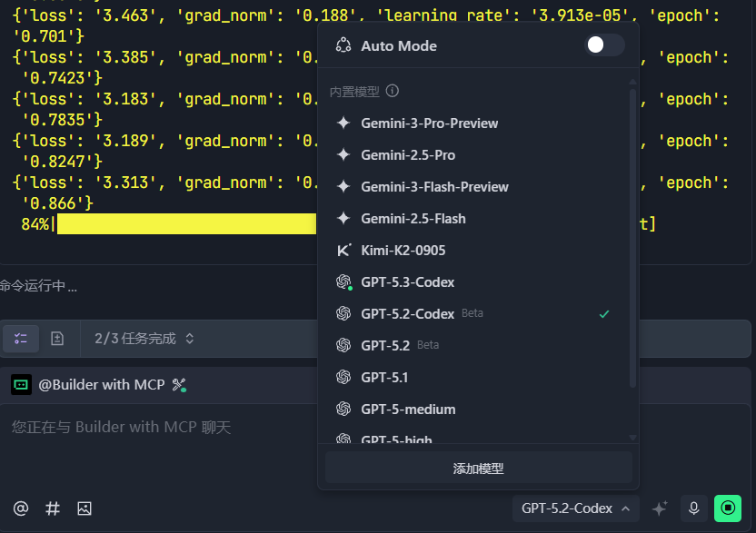Click the sparkle enhance icon near model selector
This screenshot has width=756, height=533.
[x=660, y=508]
